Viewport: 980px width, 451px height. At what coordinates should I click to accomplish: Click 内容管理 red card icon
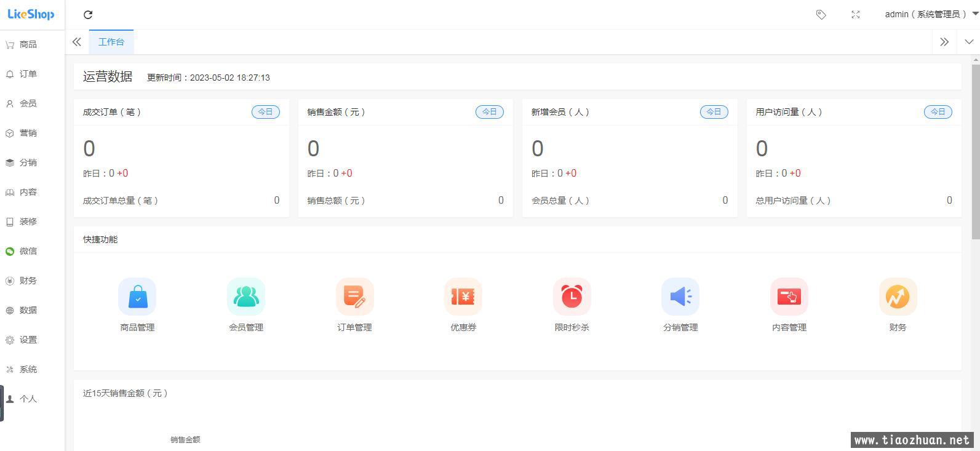[789, 297]
